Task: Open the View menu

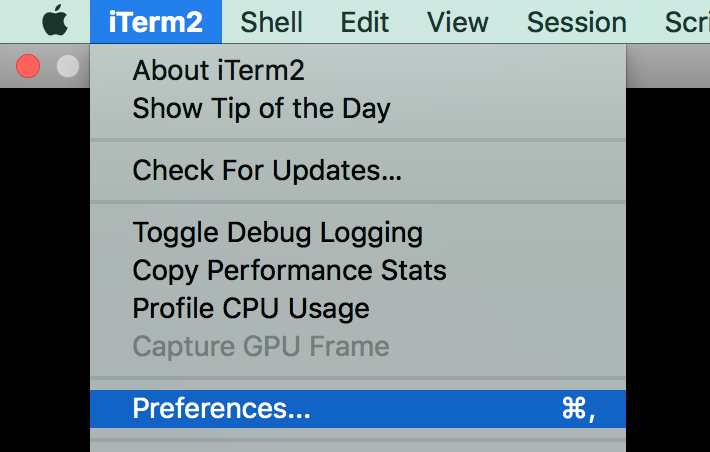Action: click(x=458, y=22)
